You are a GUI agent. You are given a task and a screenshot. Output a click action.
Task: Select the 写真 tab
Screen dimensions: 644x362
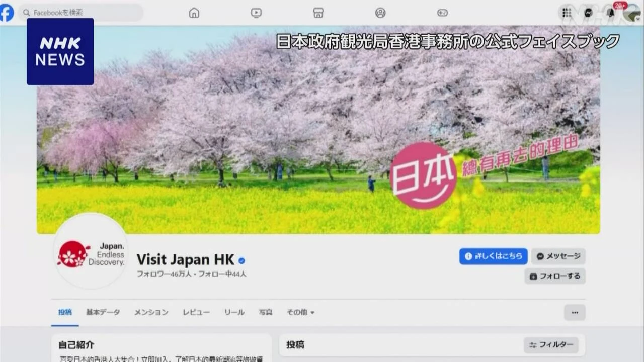point(266,312)
